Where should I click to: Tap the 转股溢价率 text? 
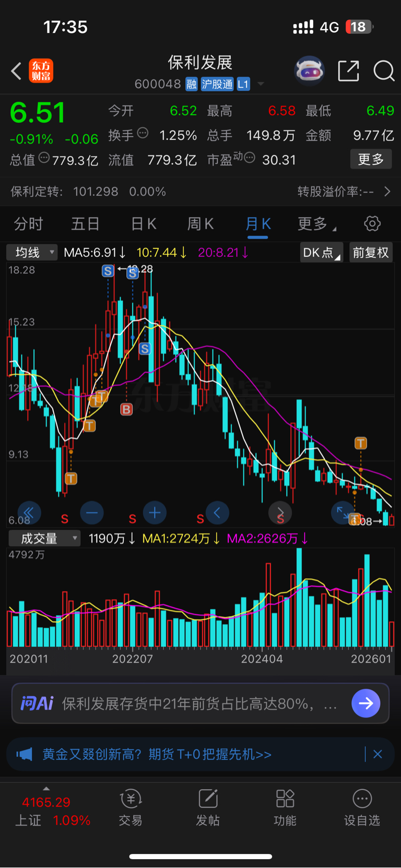tap(336, 192)
